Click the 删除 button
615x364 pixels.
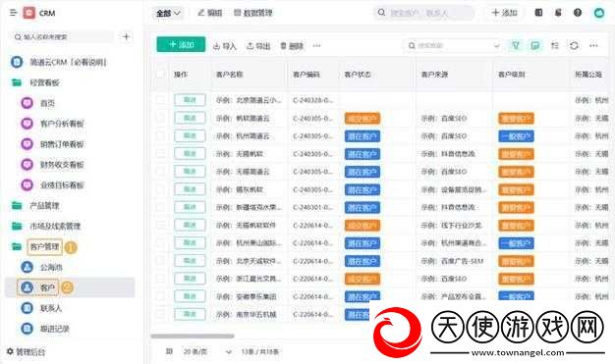tap(292, 46)
